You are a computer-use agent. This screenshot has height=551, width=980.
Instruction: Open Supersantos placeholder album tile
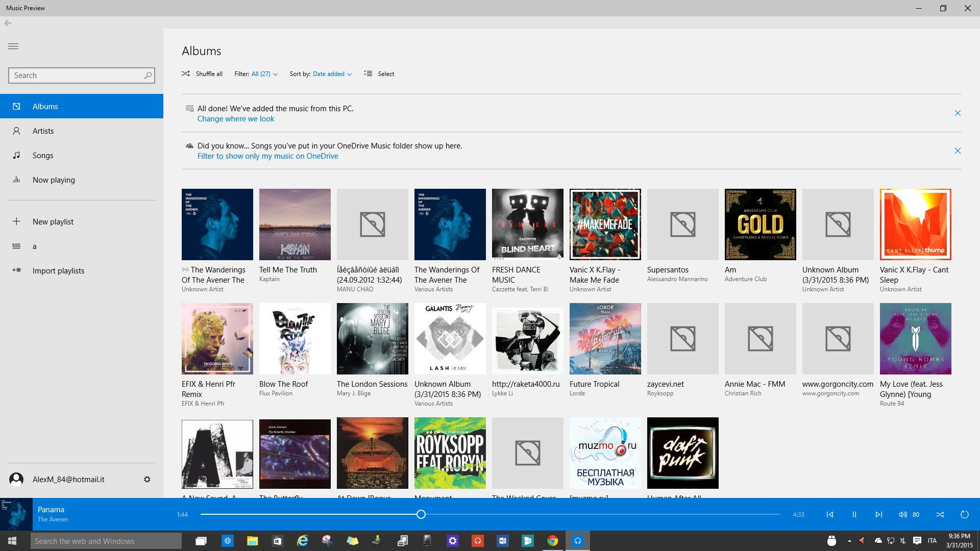point(683,224)
